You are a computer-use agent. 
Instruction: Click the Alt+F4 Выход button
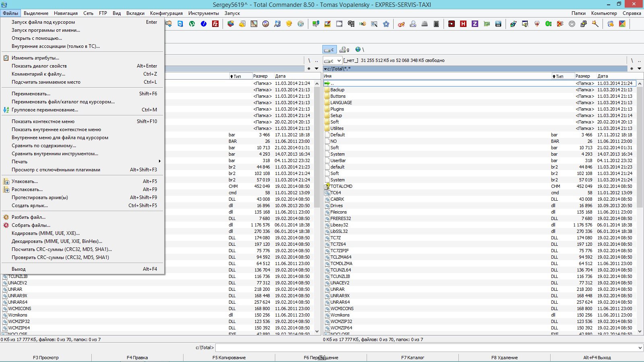(597, 358)
